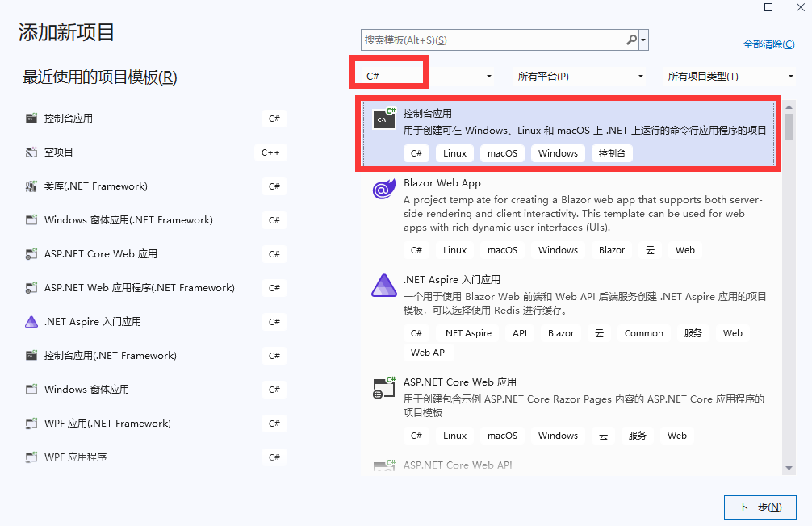Click the C++ label beside 空项目
Image resolution: width=812 pixels, height=526 pixels.
270,152
